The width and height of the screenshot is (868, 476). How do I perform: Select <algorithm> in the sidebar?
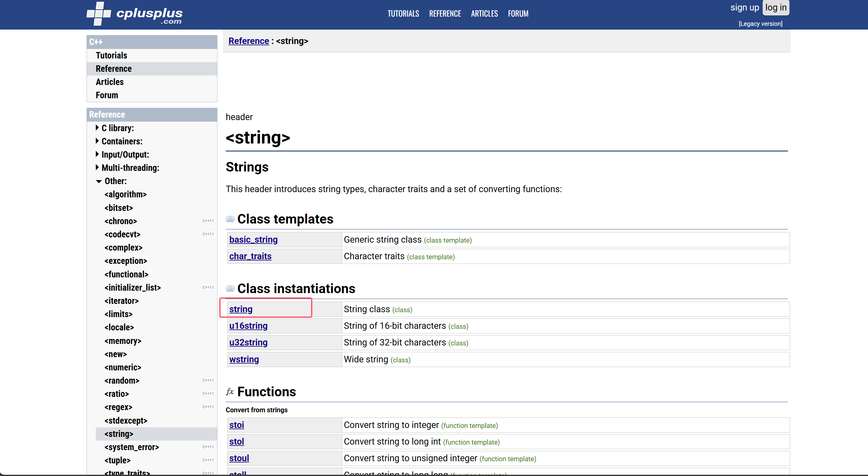[x=125, y=194]
